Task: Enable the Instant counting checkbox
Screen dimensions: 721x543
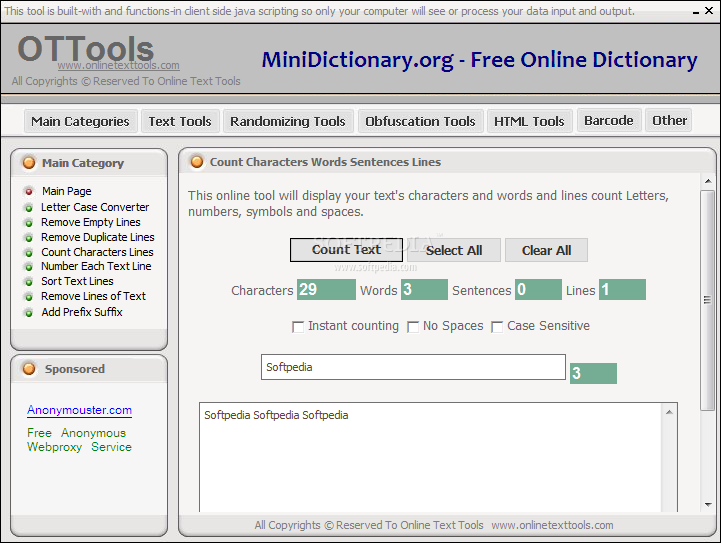Action: tap(298, 327)
